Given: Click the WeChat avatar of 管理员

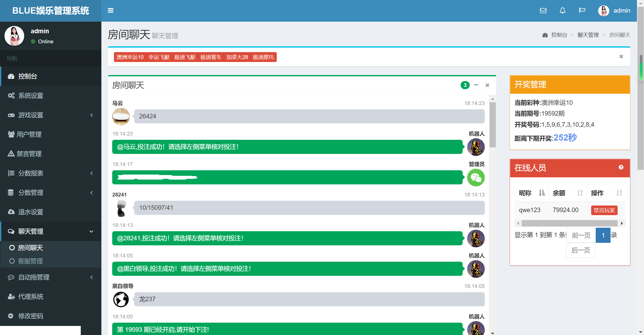Looking at the screenshot, I should pyautogui.click(x=476, y=178).
